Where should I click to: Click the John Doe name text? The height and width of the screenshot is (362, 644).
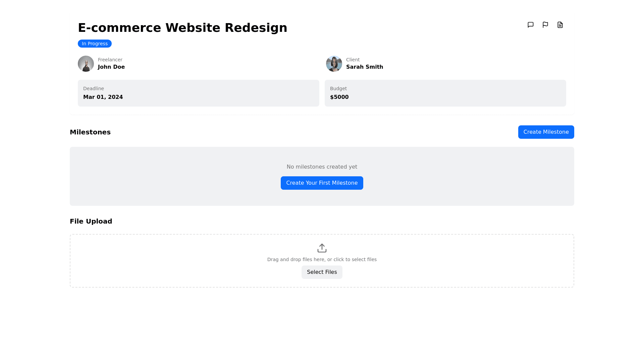point(111,67)
